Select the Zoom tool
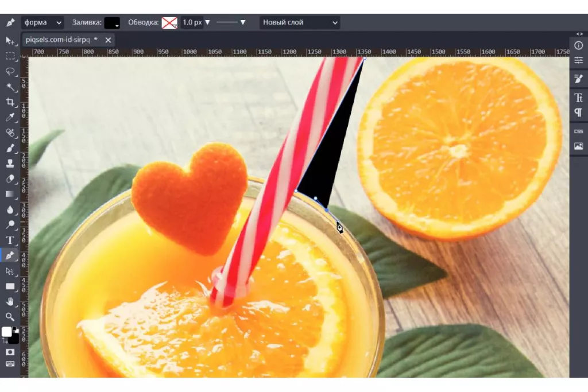588x392 pixels. click(x=10, y=317)
